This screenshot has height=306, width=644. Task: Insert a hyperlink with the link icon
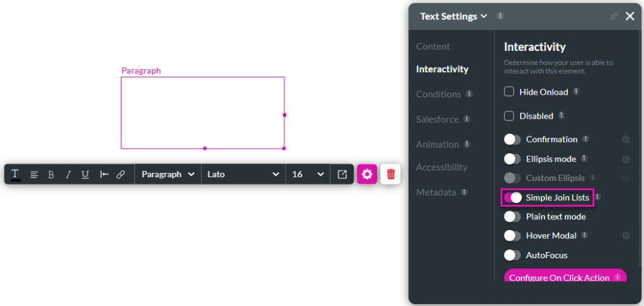tap(121, 174)
